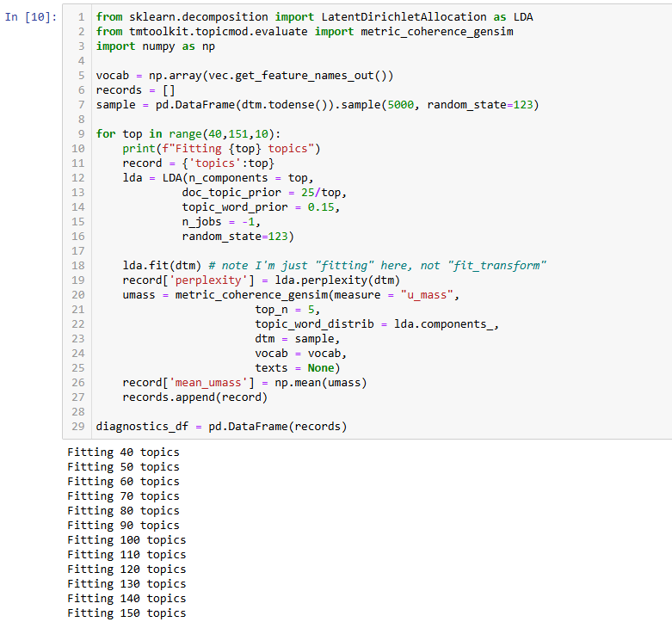This screenshot has width=672, height=628.
Task: Click the top_n = 5 argument line
Action: (x=287, y=310)
